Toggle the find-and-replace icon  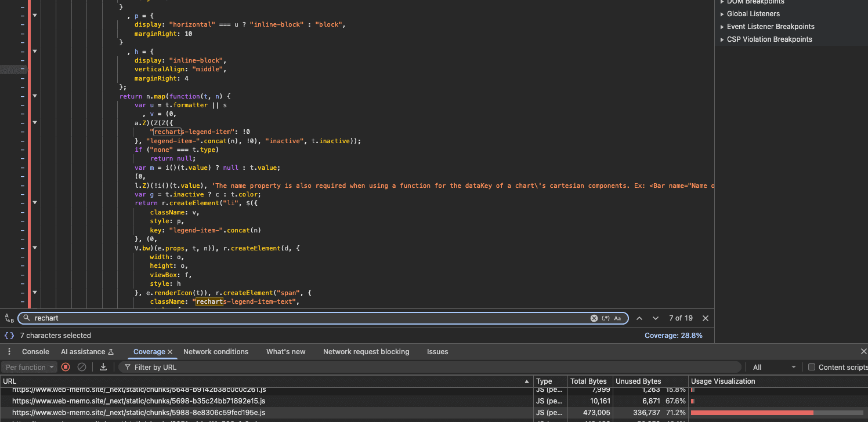[x=9, y=318]
